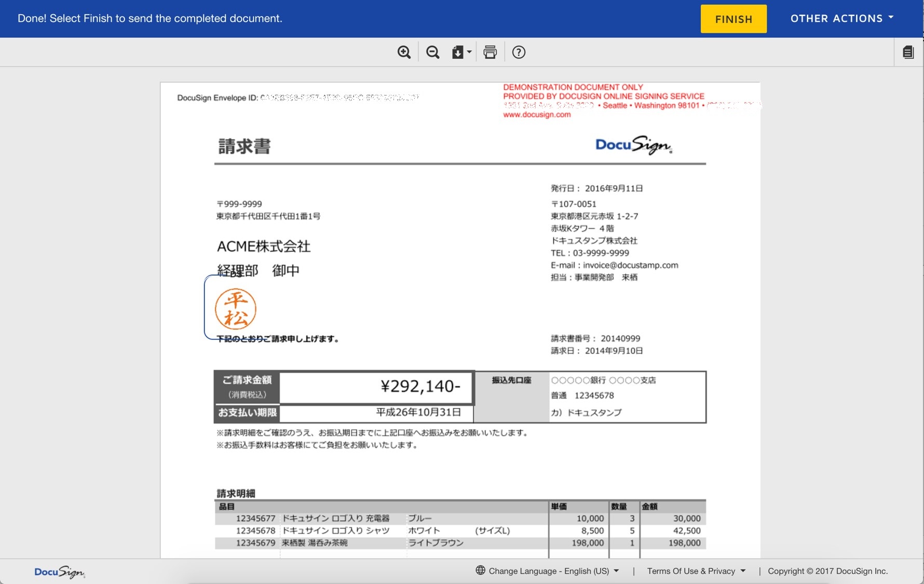Click the www.docusign.com link
Screen dimensions: 924x584
click(x=537, y=115)
